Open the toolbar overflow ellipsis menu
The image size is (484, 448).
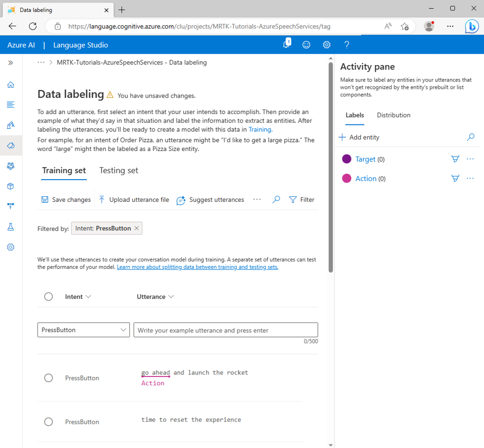coord(257,199)
